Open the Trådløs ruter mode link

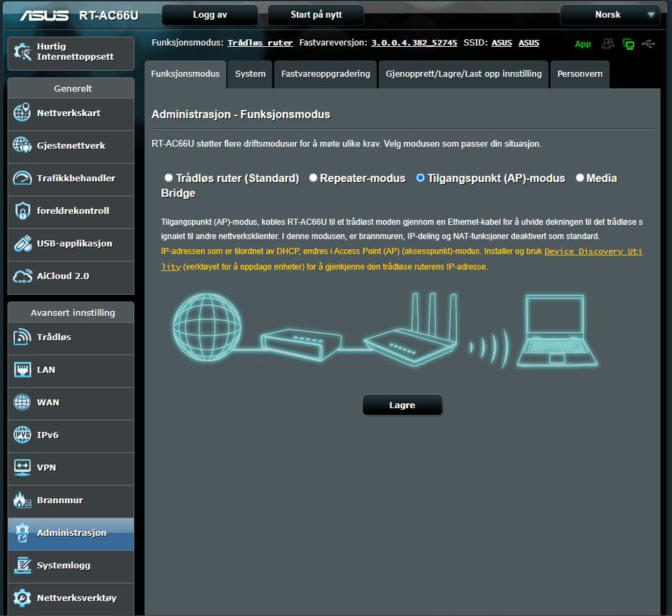(x=260, y=43)
